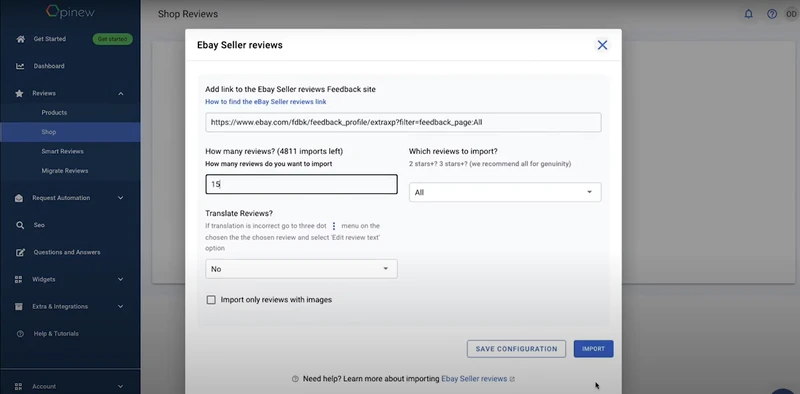
Task: Click the Opinew logo
Action: coord(70,11)
